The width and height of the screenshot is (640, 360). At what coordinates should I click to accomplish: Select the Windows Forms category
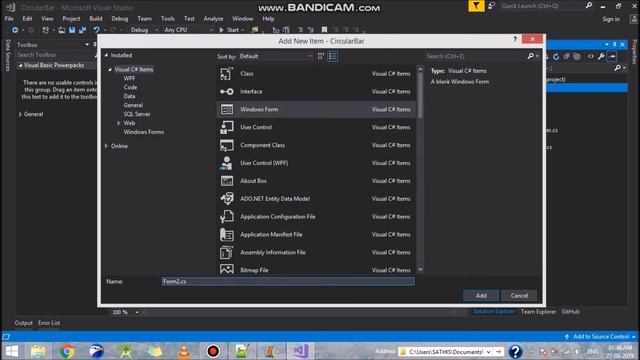click(x=144, y=132)
